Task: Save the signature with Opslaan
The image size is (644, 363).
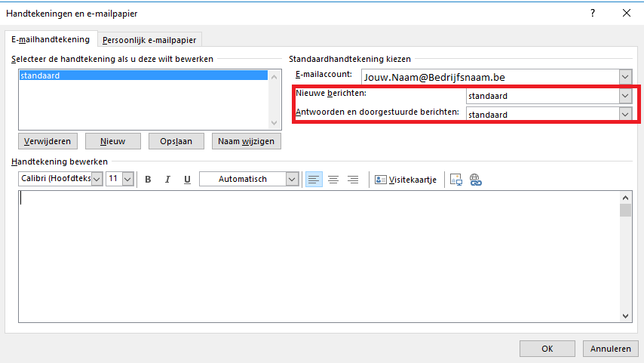Action: pos(176,141)
